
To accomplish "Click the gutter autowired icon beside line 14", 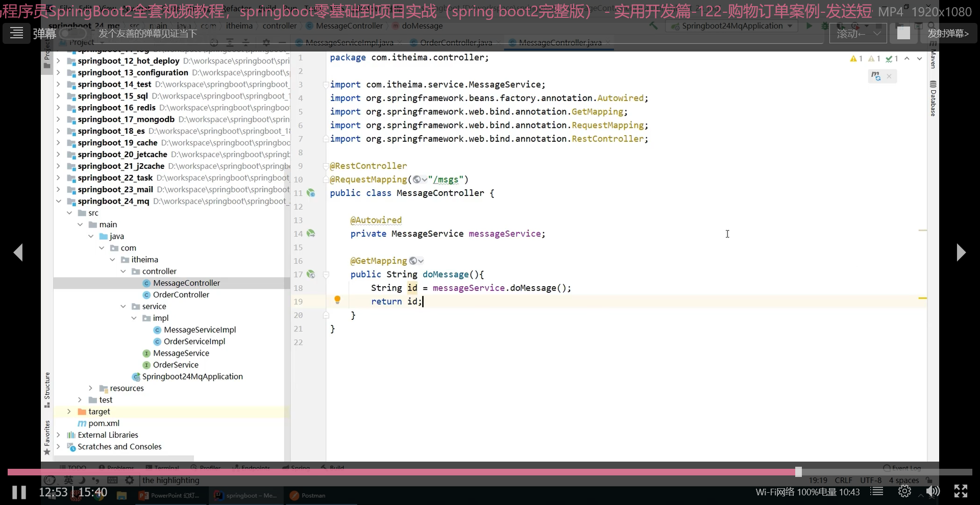I will [311, 234].
